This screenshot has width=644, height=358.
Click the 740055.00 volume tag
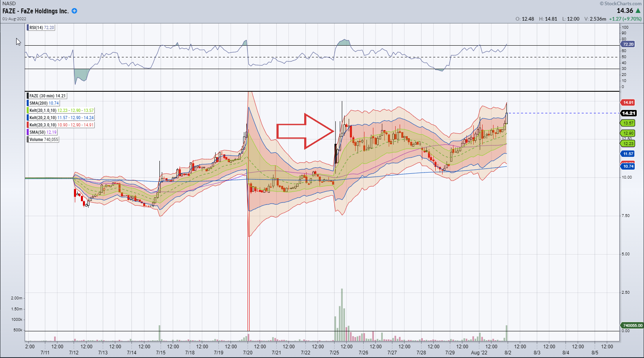(x=632, y=325)
